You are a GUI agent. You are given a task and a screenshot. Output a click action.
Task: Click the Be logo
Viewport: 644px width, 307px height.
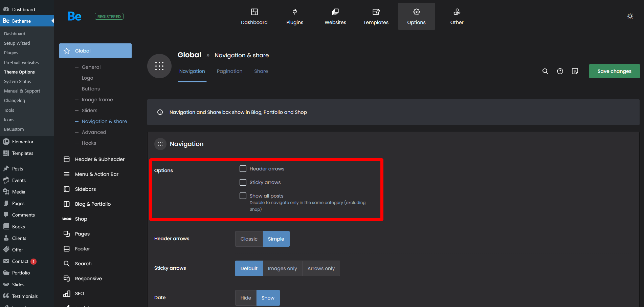(x=74, y=16)
